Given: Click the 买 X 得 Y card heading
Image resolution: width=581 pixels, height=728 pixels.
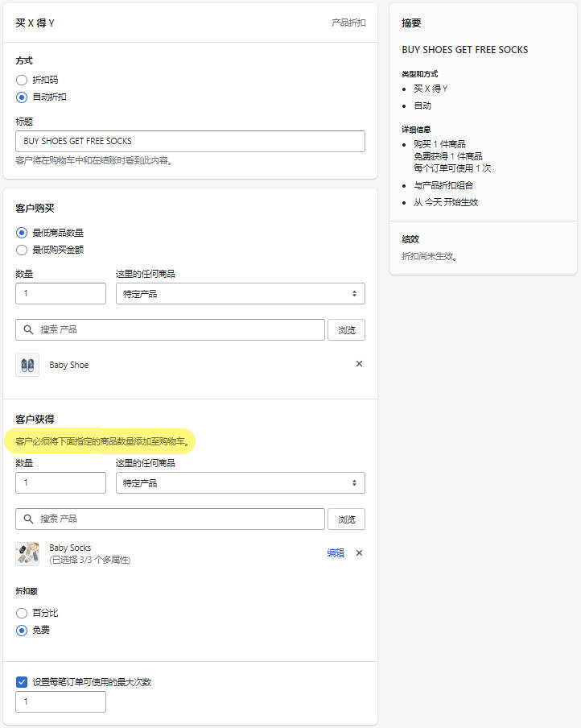Looking at the screenshot, I should [x=35, y=23].
